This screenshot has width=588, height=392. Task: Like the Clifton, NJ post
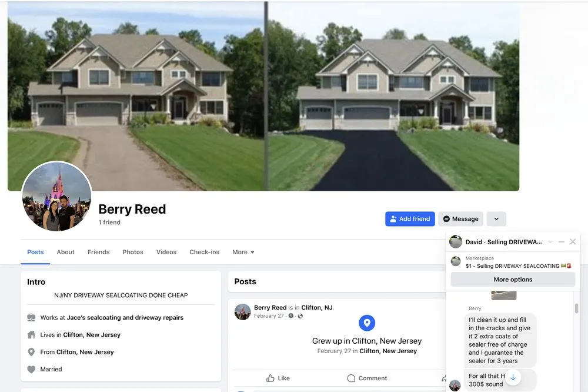click(278, 378)
